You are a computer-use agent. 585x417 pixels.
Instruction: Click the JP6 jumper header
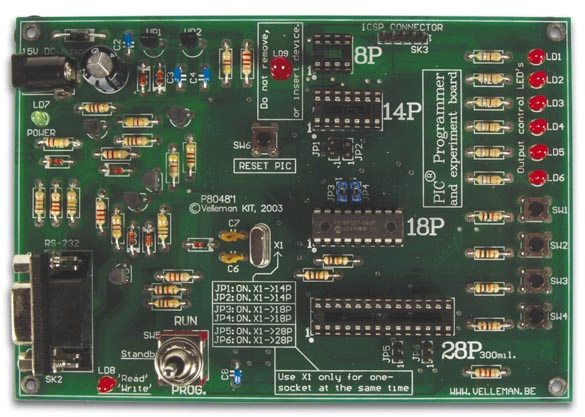click(x=427, y=352)
